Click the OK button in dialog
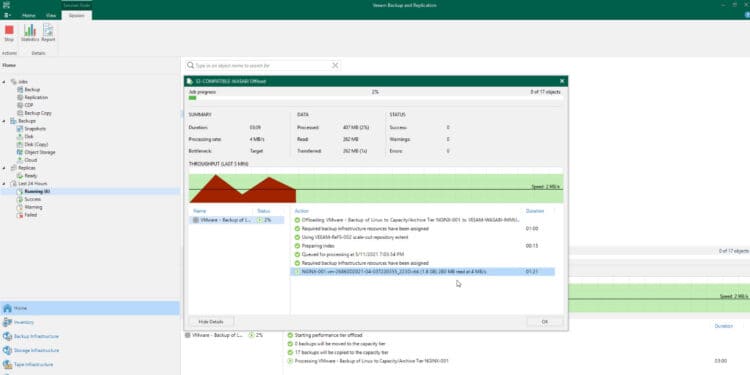750x375 pixels. (x=544, y=321)
